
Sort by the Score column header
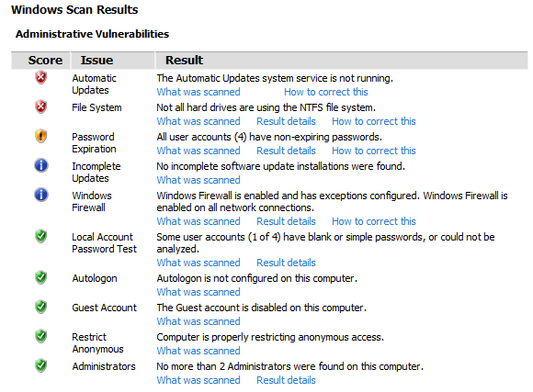point(45,60)
